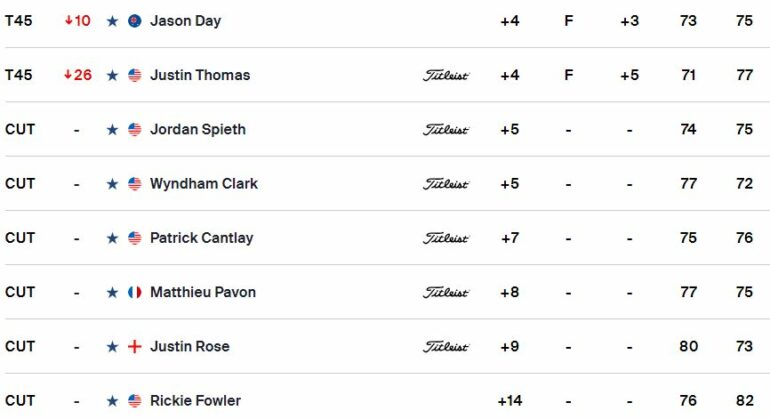Image resolution: width=770 pixels, height=419 pixels.
Task: Click Justin Thomas's position drop indicator 26
Action: (78, 75)
